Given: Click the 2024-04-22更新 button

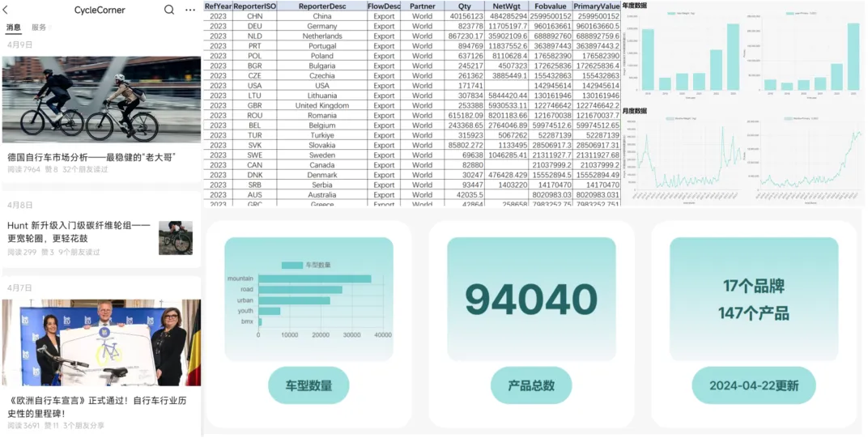Looking at the screenshot, I should click(754, 385).
